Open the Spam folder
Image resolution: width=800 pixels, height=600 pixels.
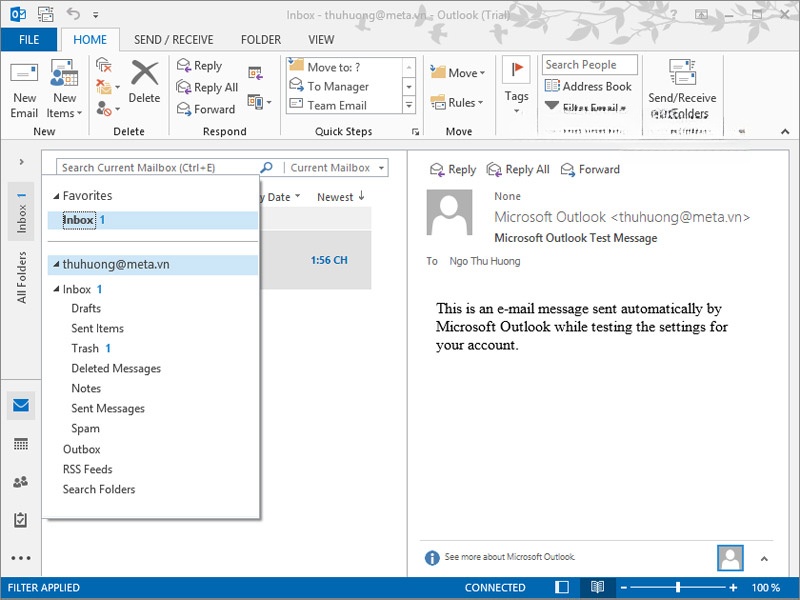pos(85,429)
